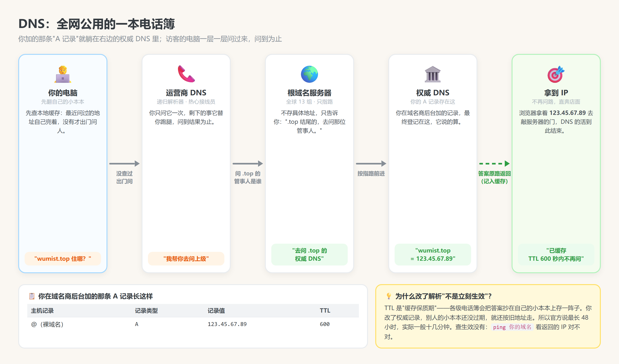Click the subtitle 不再问路,直奔店面
This screenshot has height=364, width=619.
556,102
